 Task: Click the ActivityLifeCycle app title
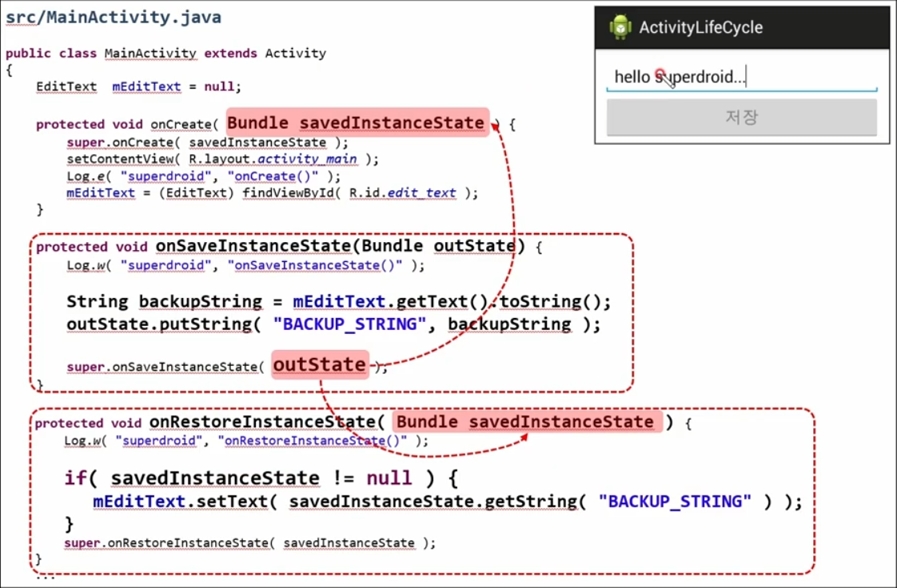pos(701,27)
